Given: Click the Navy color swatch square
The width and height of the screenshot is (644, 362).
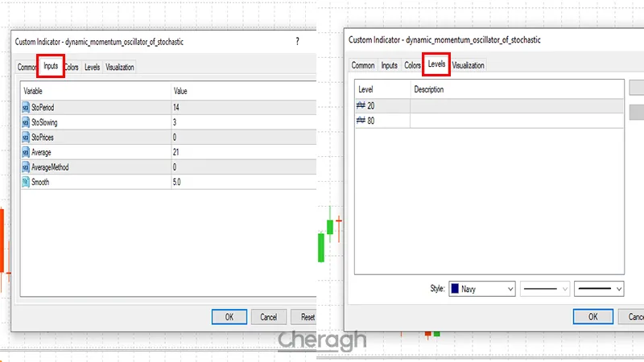Looking at the screenshot, I should click(456, 288).
